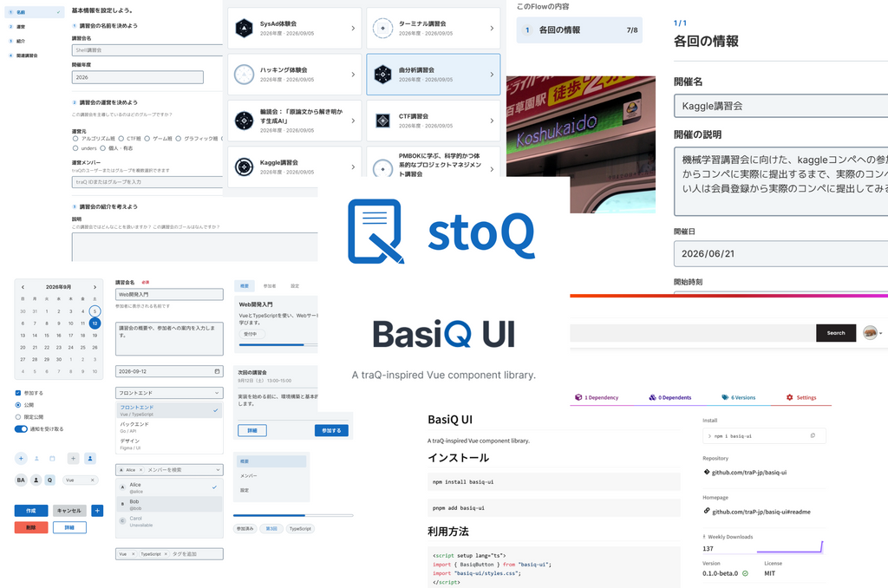
Task: Click the 開催日 2026/06/21 field
Action: [781, 254]
